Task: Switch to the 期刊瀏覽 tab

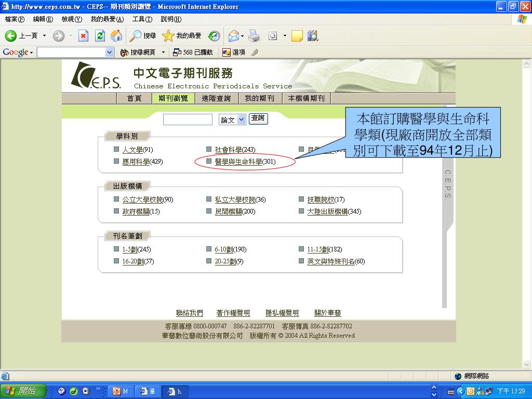Action: pos(173,98)
